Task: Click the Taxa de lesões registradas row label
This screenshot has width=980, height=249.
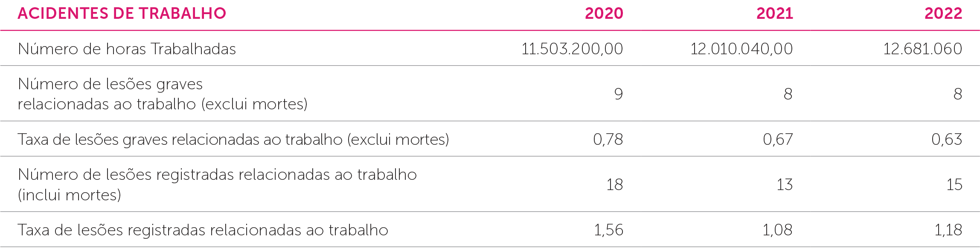Action: point(203,230)
